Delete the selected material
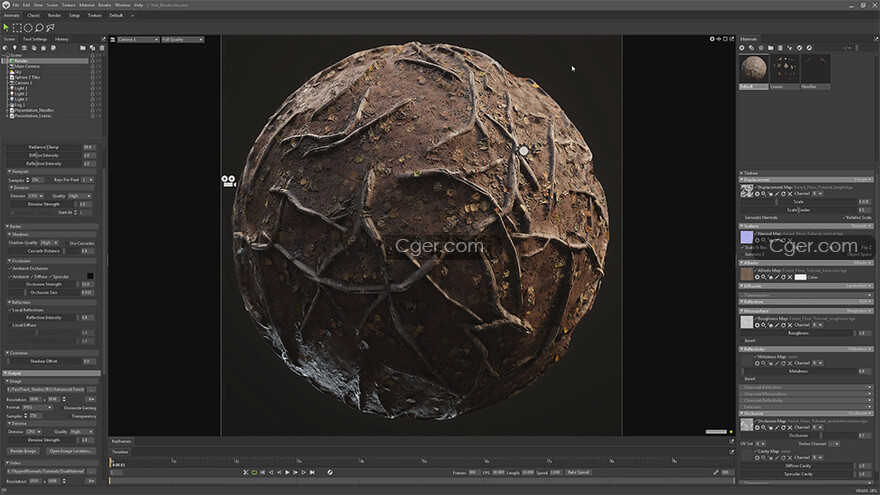The image size is (880, 495). [x=780, y=48]
